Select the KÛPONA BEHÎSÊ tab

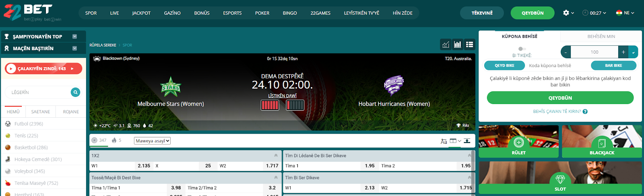(x=520, y=36)
